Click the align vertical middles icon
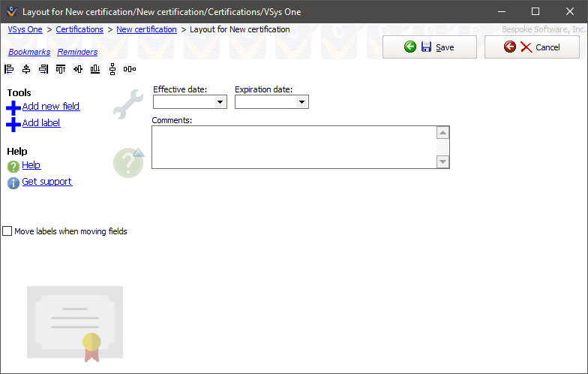Viewport: 588px width, 374px height. pyautogui.click(x=78, y=69)
